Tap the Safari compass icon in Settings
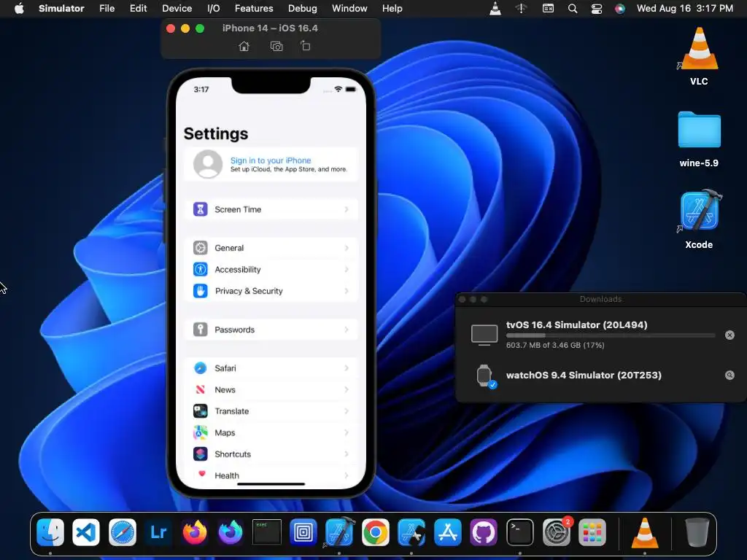The width and height of the screenshot is (747, 560). tap(200, 367)
